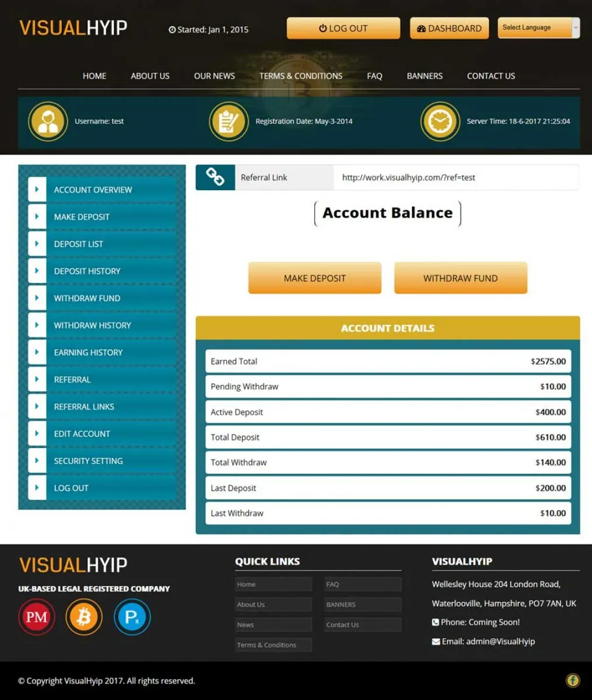Open OUR NEWS navigation item

click(x=215, y=76)
